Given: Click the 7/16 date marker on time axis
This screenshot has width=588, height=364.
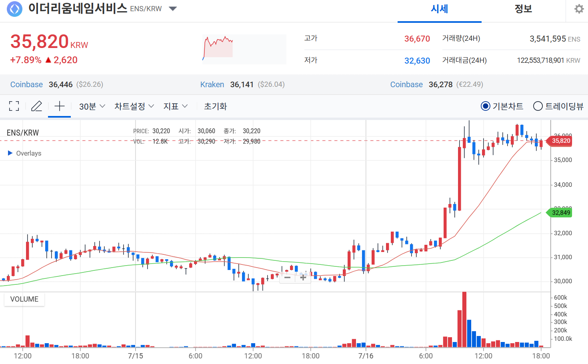Looking at the screenshot, I should click(366, 356).
